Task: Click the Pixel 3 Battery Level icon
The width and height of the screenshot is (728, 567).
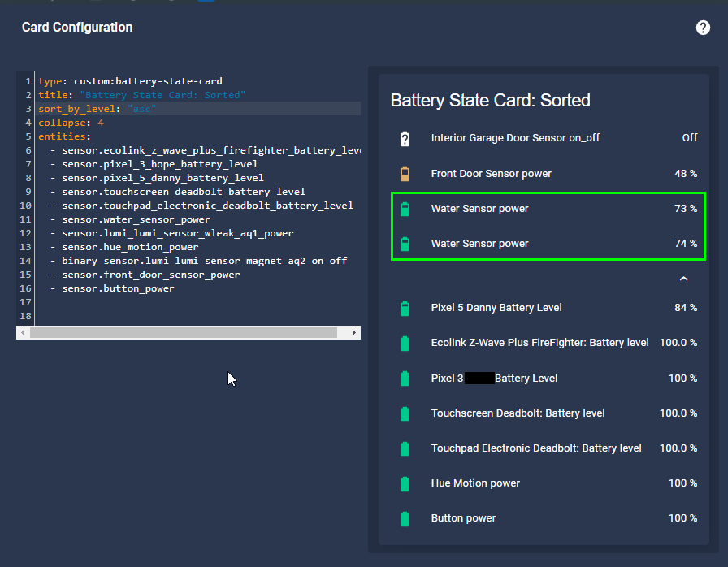Action: 405,379
